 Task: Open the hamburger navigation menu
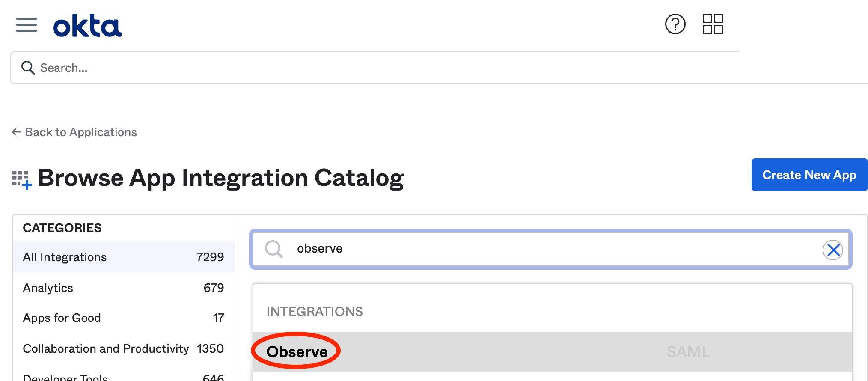(x=27, y=25)
